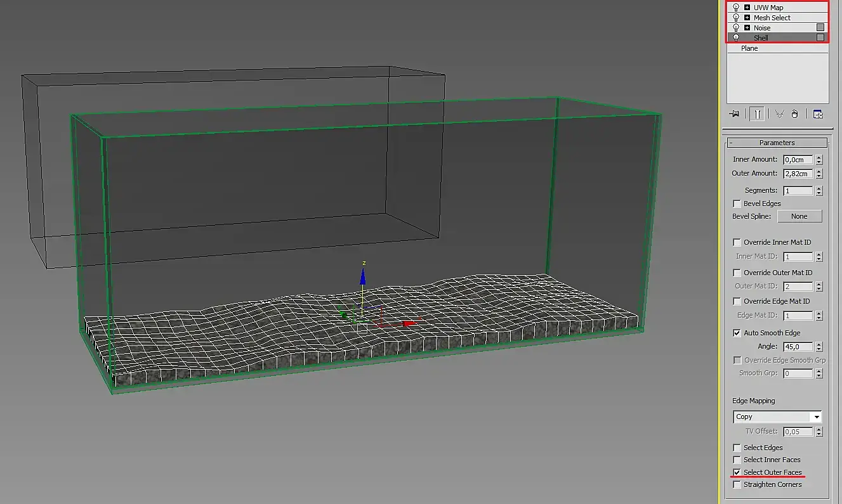This screenshot has width=842, height=504.
Task: Click the Pin Stack icon
Action: coord(735,114)
